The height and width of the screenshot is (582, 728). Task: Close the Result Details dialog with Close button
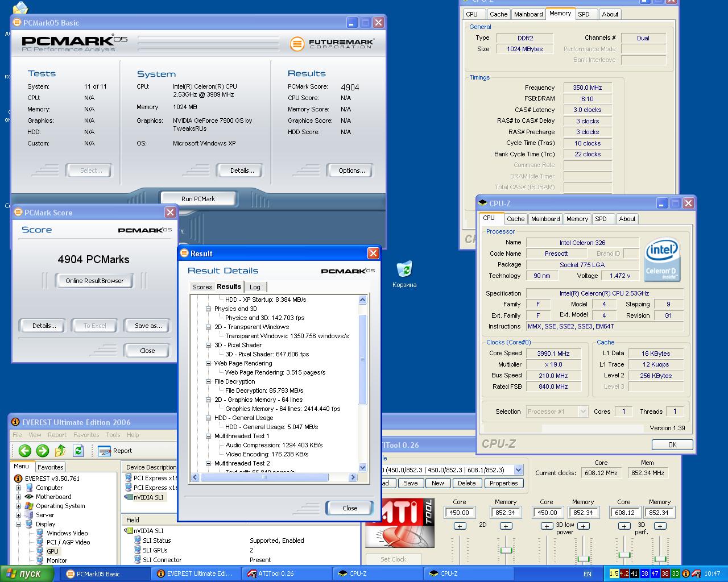coord(350,508)
